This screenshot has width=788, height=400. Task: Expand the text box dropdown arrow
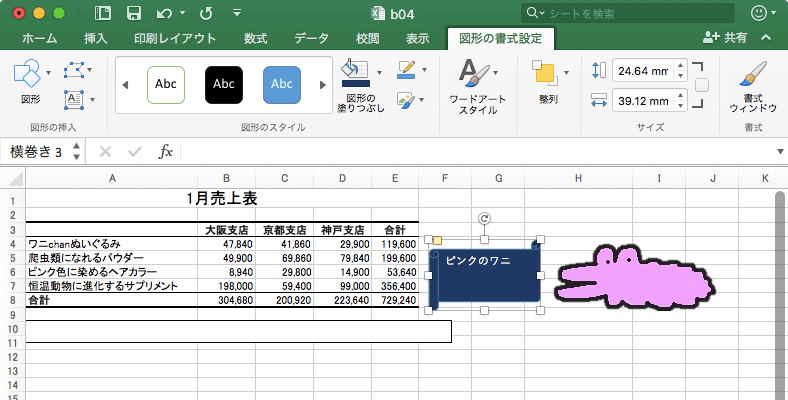coord(92,99)
